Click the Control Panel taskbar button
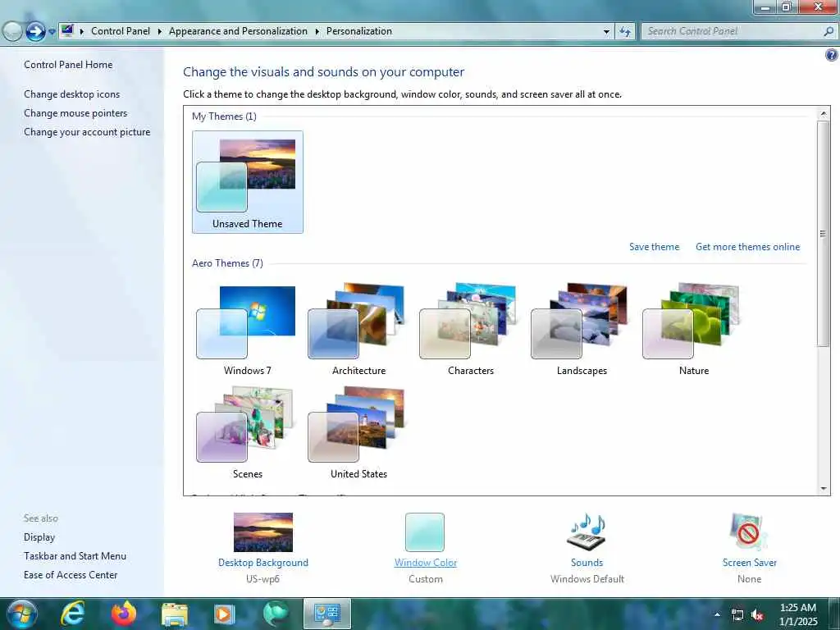 coord(326,614)
